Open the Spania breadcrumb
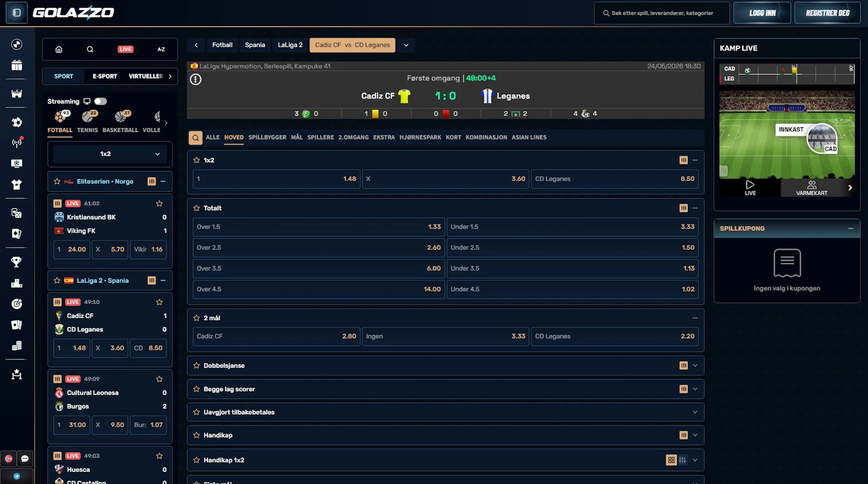The width and height of the screenshot is (868, 484). click(255, 45)
